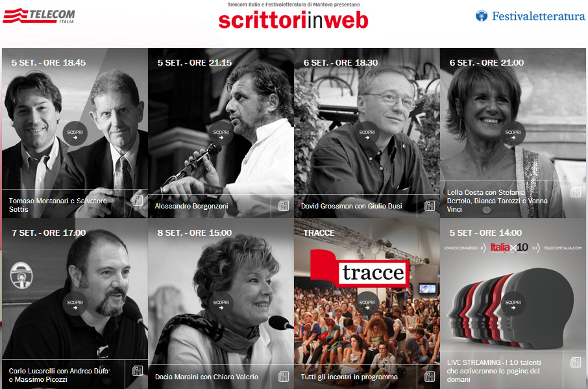Click the Telecom Italia logo
The image size is (588, 389).
click(39, 16)
